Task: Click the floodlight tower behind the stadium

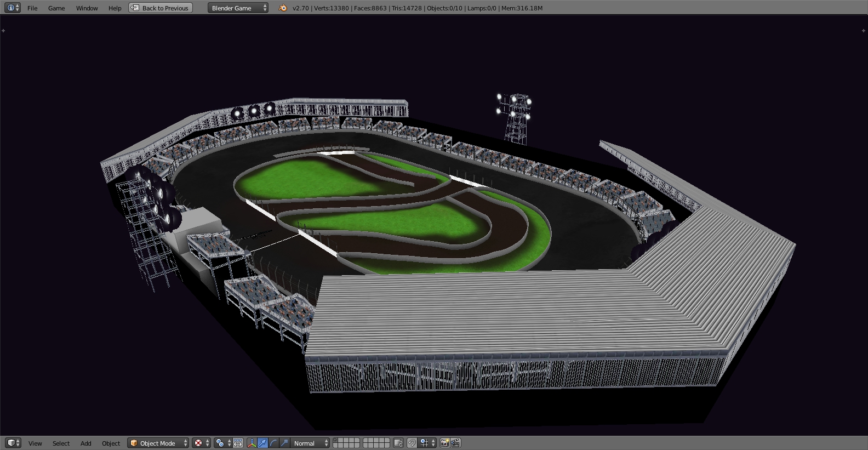Action: click(x=514, y=118)
